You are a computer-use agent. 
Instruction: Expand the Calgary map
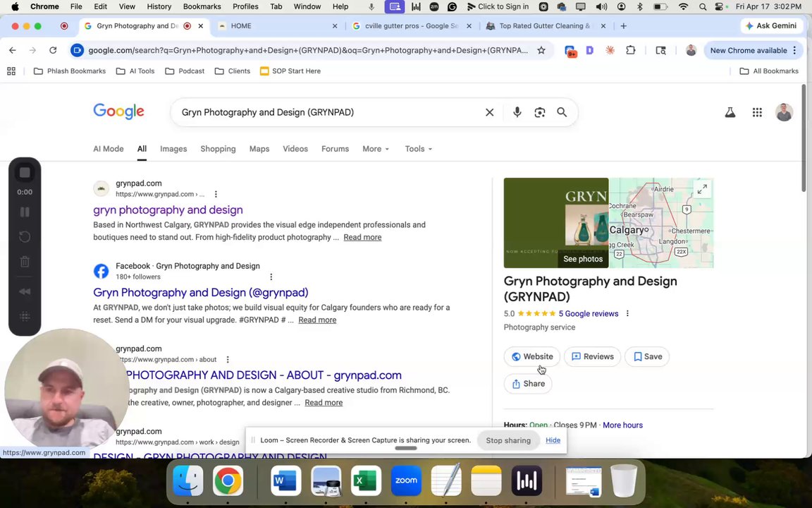coord(702,189)
